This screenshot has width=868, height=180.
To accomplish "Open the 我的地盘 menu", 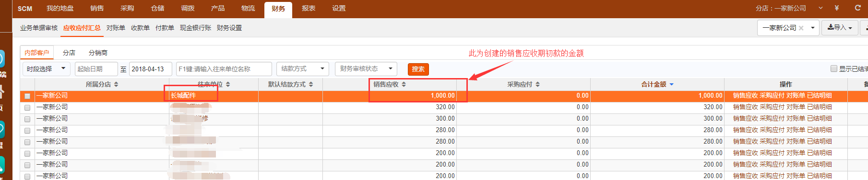I will tap(60, 8).
